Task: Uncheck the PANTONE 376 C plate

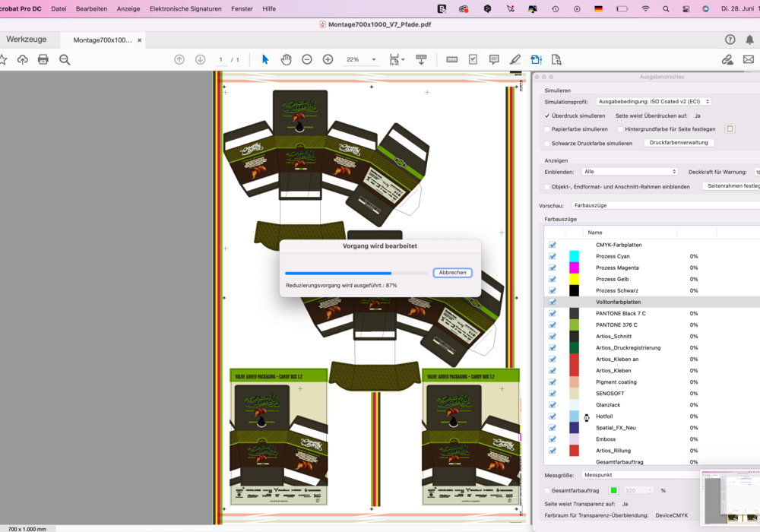Action: pos(553,325)
